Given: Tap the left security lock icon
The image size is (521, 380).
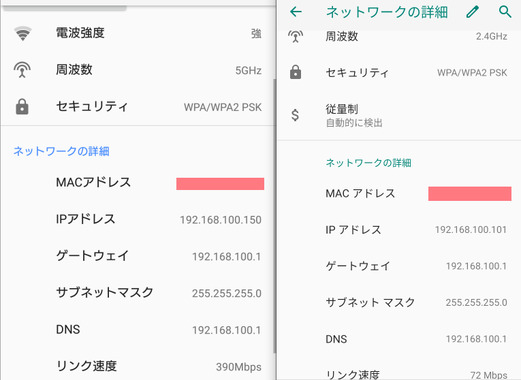Looking at the screenshot, I should 22,107.
